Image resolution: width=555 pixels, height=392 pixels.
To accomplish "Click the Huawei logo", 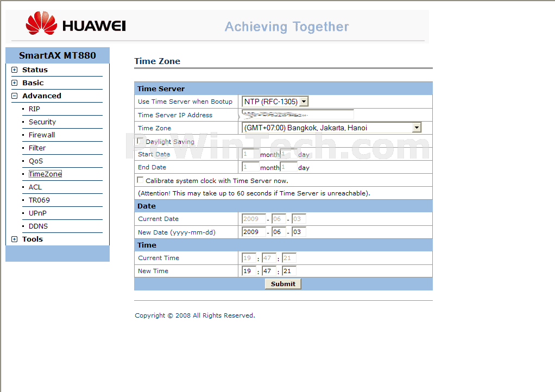I will (75, 23).
